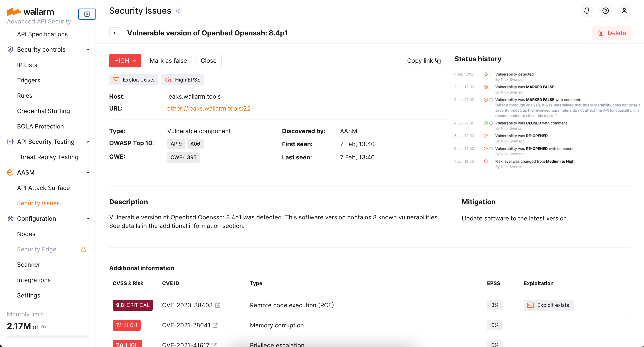
Task: Select the Security controls shield icon
Action: 10,49
